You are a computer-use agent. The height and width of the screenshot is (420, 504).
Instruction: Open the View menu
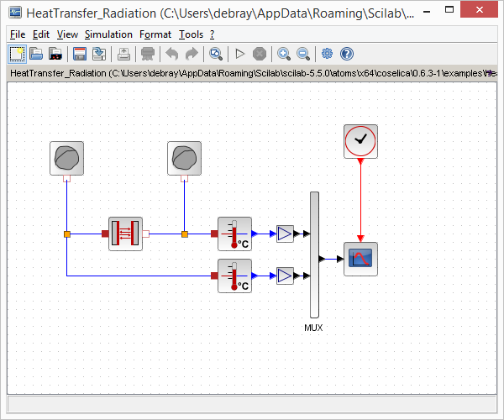point(67,34)
